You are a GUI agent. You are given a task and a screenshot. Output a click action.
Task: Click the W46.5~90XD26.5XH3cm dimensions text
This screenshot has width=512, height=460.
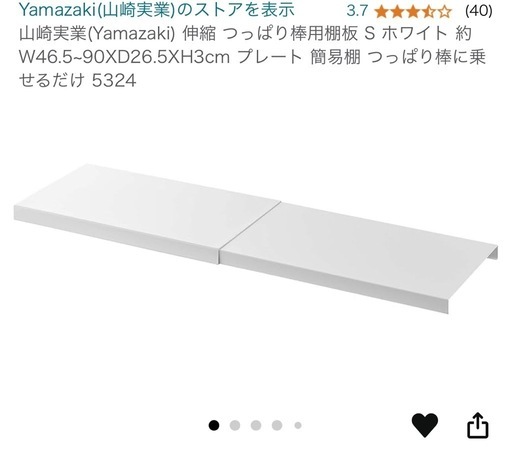(x=124, y=57)
